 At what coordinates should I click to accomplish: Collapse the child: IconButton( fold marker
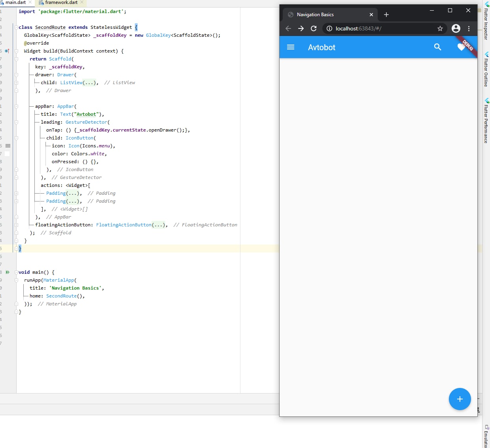pyautogui.click(x=16, y=138)
